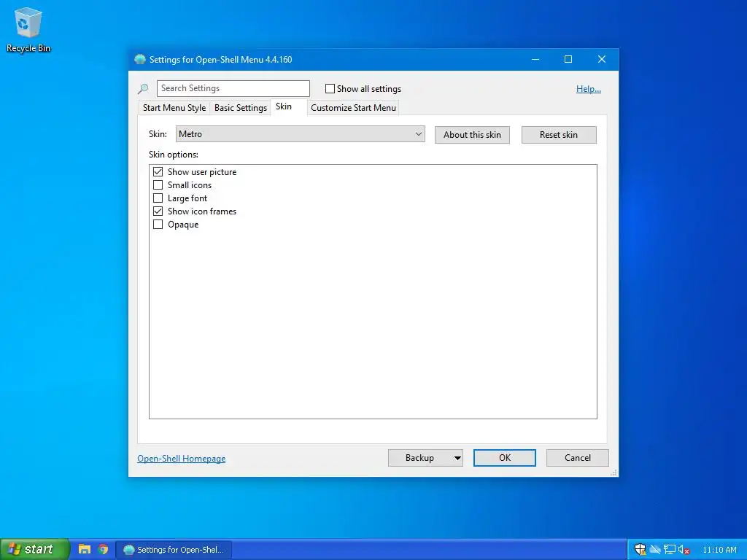Click the cloud icon in system tray
The image size is (747, 560).
655,550
